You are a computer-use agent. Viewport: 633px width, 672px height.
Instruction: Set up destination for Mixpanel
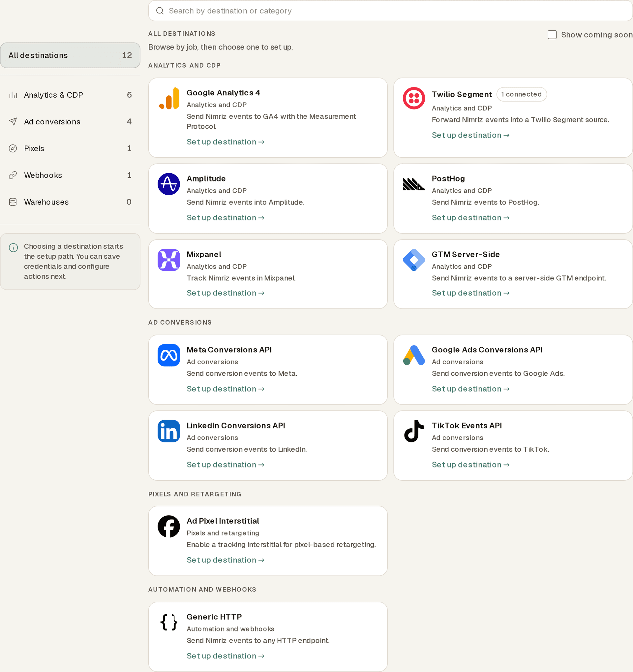coord(225,293)
